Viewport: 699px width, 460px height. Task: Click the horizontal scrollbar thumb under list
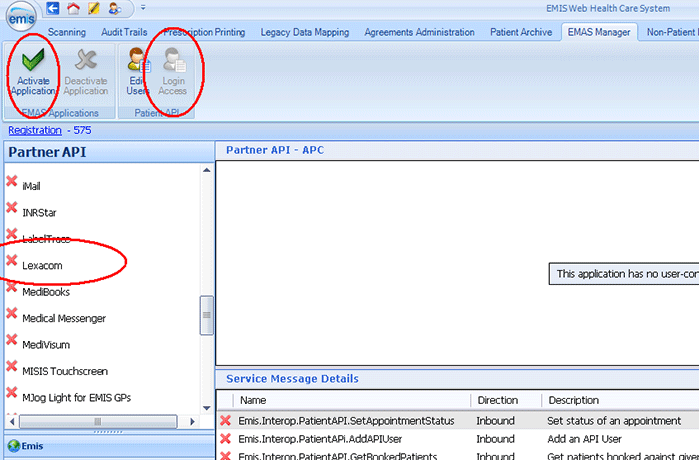98,421
